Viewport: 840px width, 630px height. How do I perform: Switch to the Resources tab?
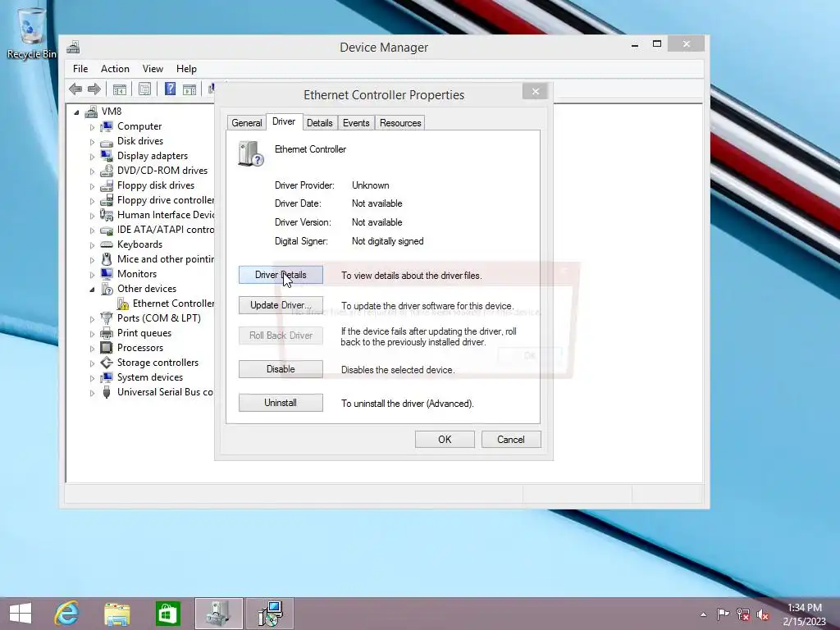point(400,123)
